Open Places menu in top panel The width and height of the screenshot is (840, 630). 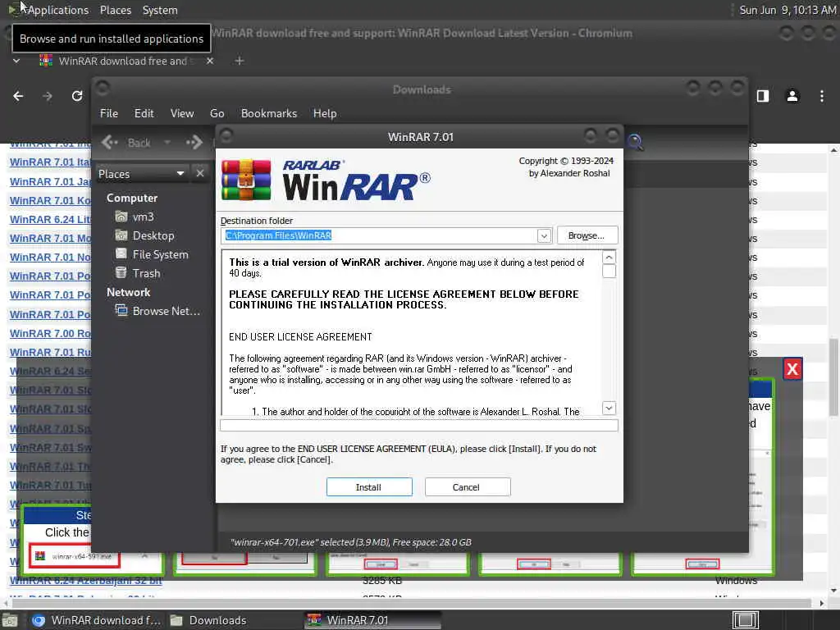point(115,10)
